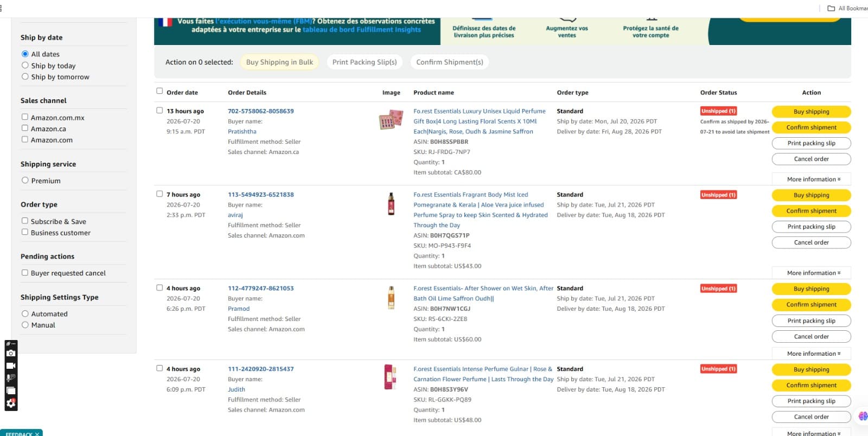The height and width of the screenshot is (436, 868).
Task: Click Print Packing Slip(s) bulk action
Action: 365,62
